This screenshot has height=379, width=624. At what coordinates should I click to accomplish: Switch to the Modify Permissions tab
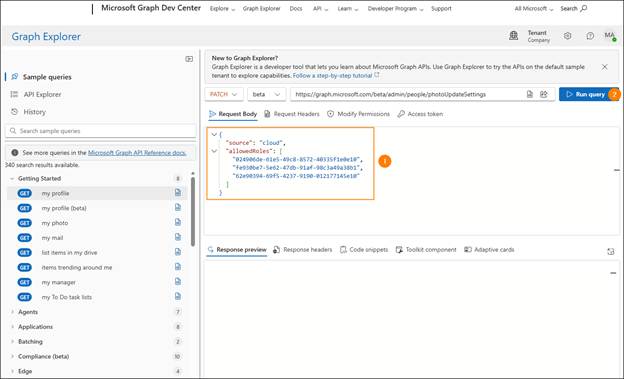coord(358,114)
